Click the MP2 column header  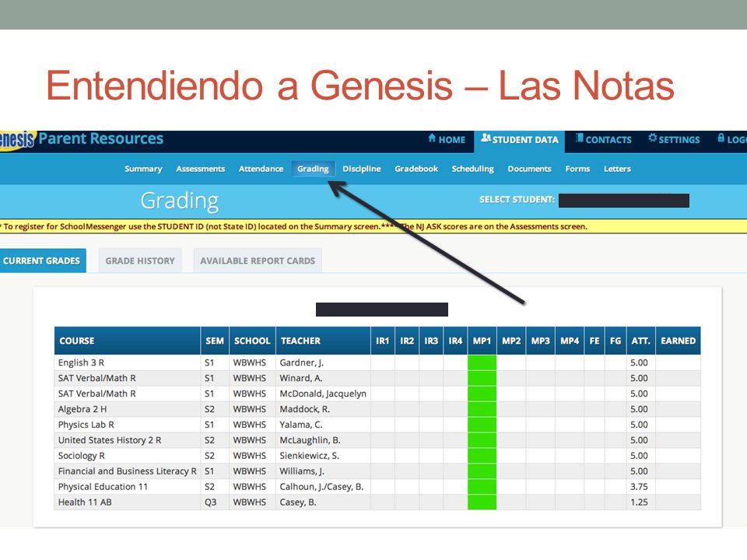511,341
